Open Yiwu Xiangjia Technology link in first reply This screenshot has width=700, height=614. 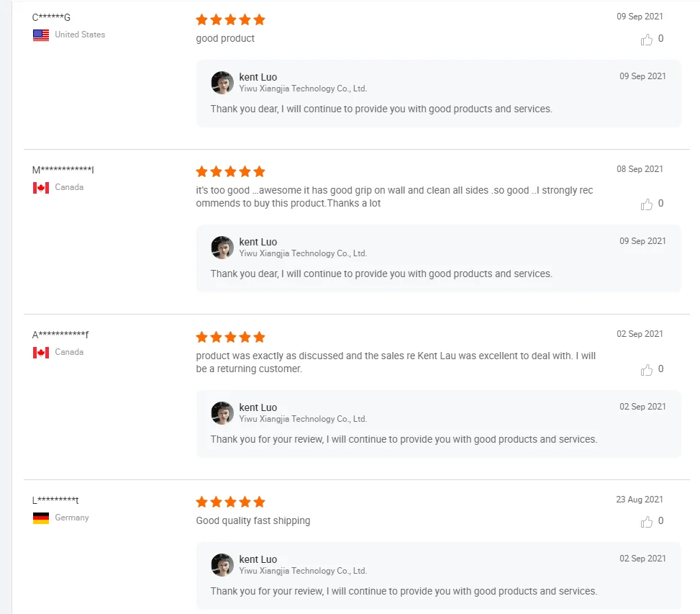[x=303, y=89]
